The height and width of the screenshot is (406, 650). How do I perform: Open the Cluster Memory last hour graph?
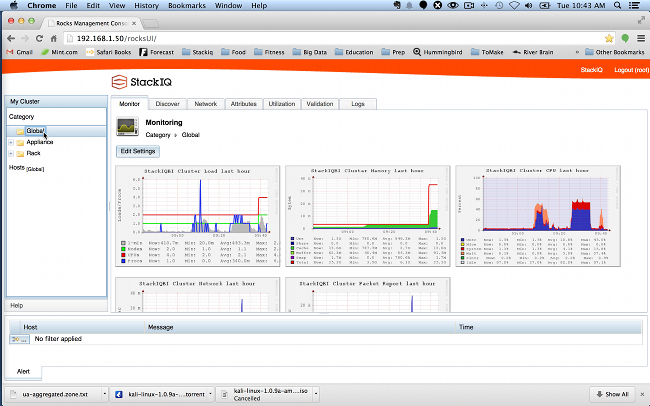(x=368, y=216)
